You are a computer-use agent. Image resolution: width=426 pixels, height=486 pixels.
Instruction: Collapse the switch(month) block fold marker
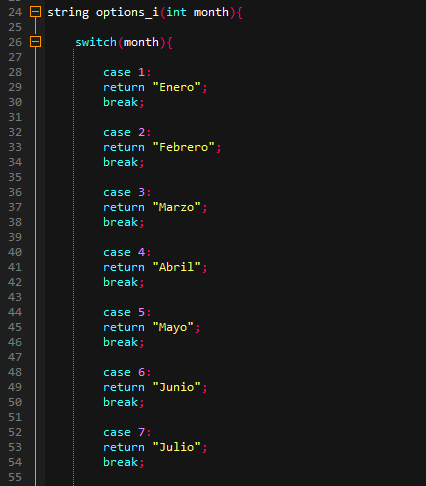click(35, 42)
